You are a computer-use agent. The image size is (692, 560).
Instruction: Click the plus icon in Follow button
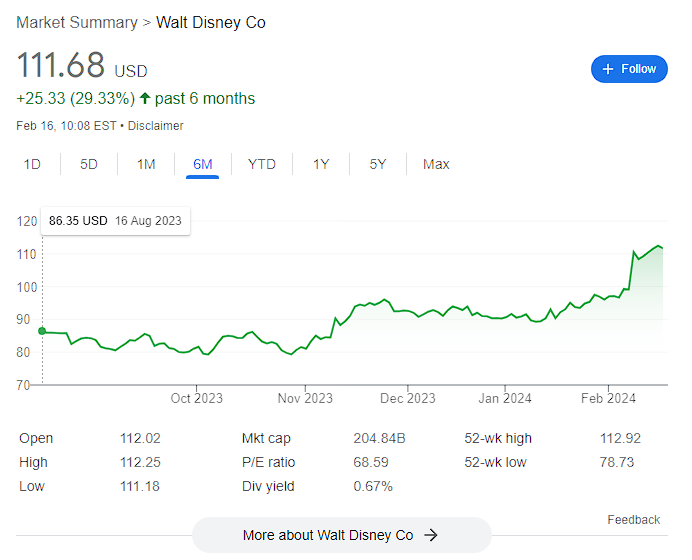point(608,69)
